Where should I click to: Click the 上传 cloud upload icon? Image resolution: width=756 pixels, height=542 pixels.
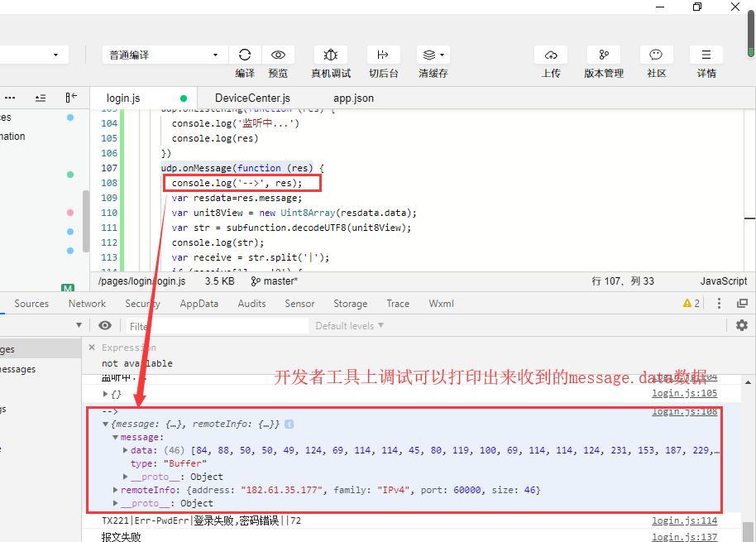click(x=551, y=55)
